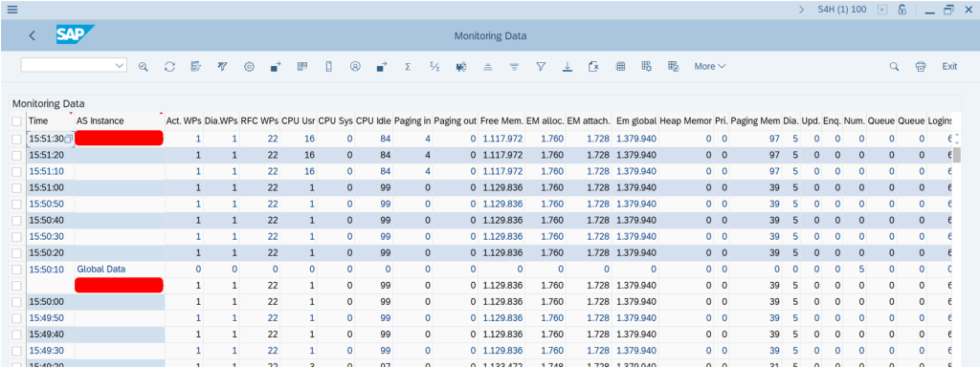Set a filter with funnel icon
The width and height of the screenshot is (980, 368).
542,66
